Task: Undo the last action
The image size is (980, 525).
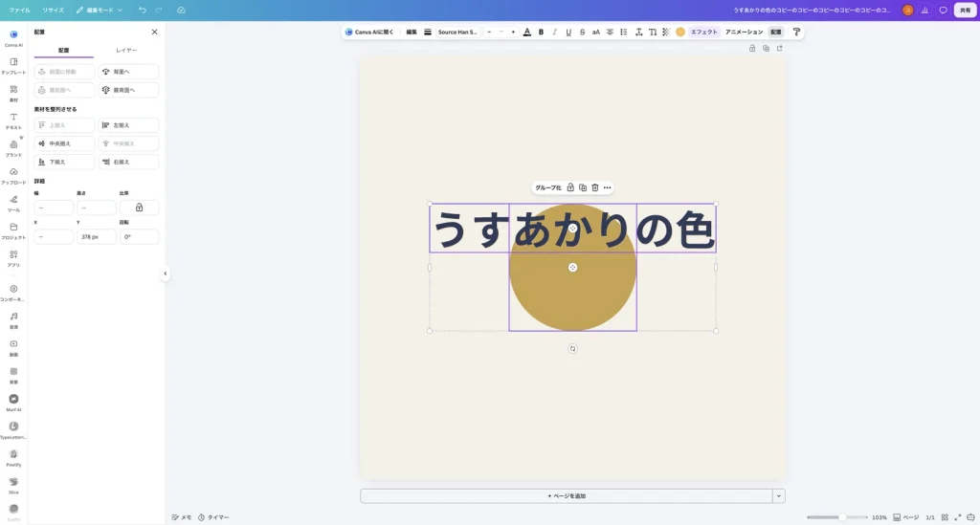Action: [x=143, y=10]
